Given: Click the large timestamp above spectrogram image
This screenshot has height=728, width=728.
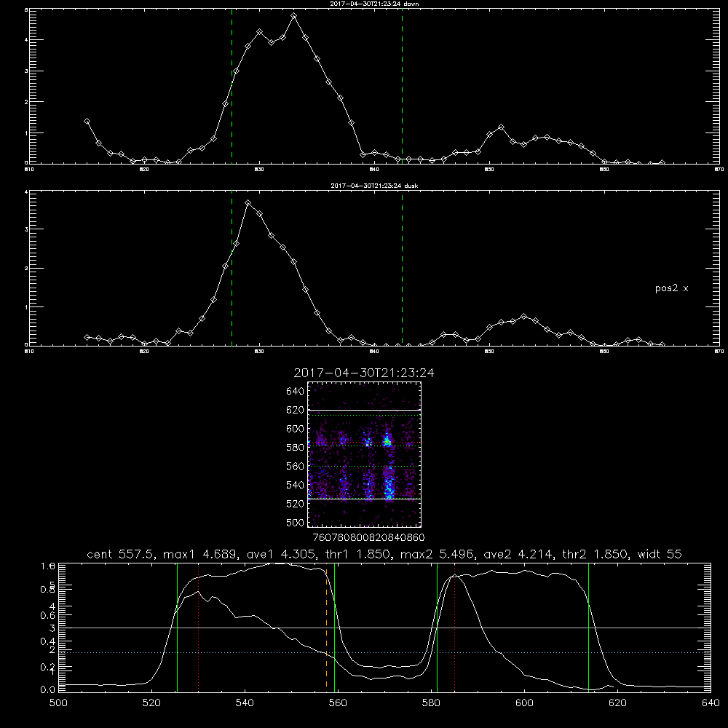Looking at the screenshot, I should tap(364, 373).
